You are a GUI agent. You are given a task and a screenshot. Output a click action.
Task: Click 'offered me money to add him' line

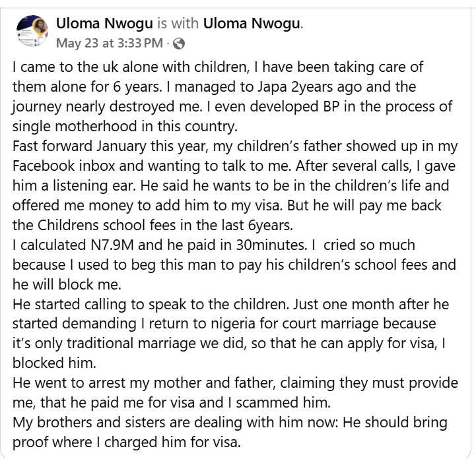click(119, 205)
